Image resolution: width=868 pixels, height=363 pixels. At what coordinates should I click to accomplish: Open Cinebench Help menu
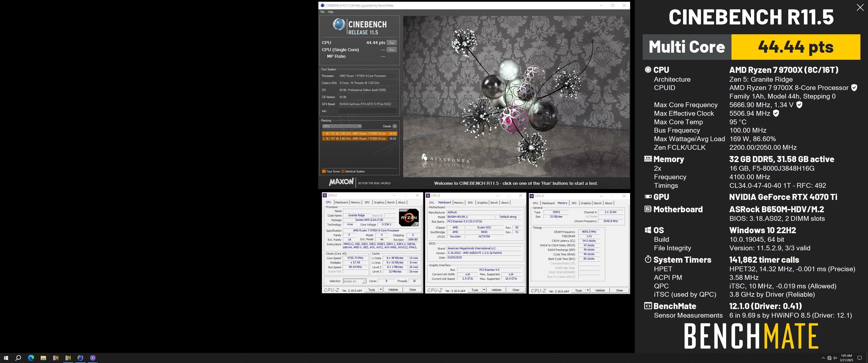click(x=331, y=12)
